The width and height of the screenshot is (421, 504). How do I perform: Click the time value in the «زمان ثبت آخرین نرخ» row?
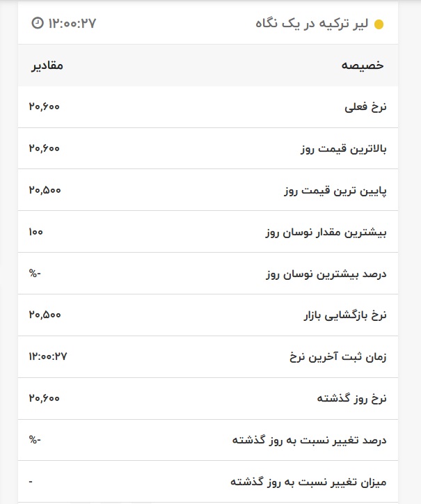[47, 356]
